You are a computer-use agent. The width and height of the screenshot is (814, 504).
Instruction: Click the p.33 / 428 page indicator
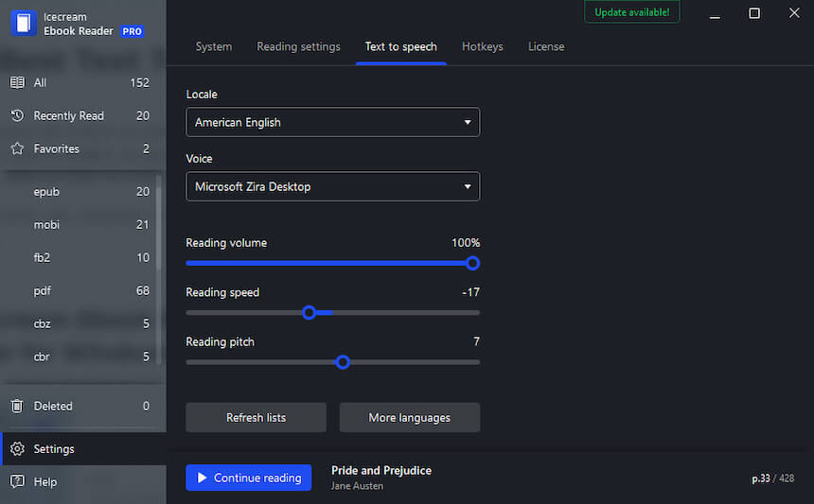[772, 478]
